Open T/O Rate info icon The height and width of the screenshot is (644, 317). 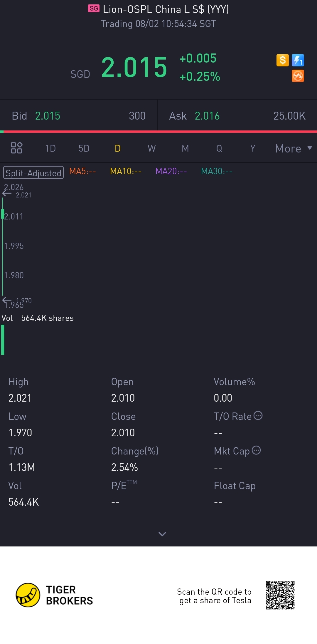pyautogui.click(x=258, y=416)
